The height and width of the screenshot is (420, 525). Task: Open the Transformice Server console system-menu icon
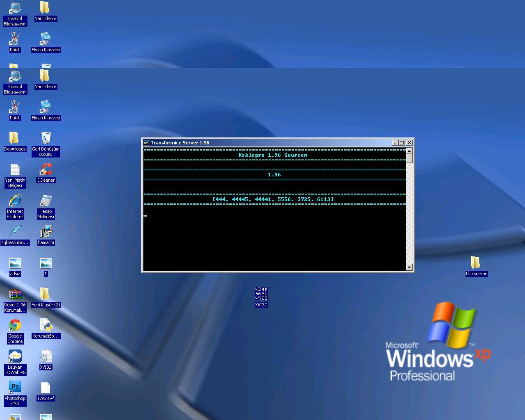146,143
